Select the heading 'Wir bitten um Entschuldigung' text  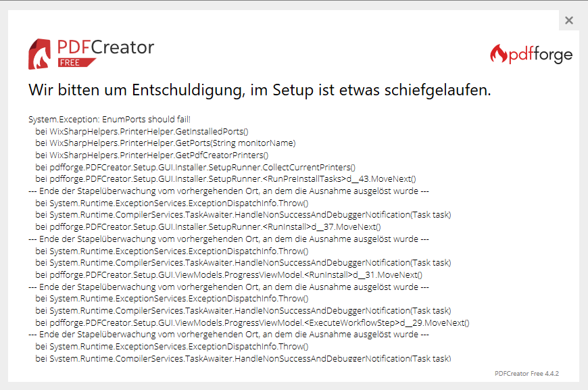click(137, 91)
